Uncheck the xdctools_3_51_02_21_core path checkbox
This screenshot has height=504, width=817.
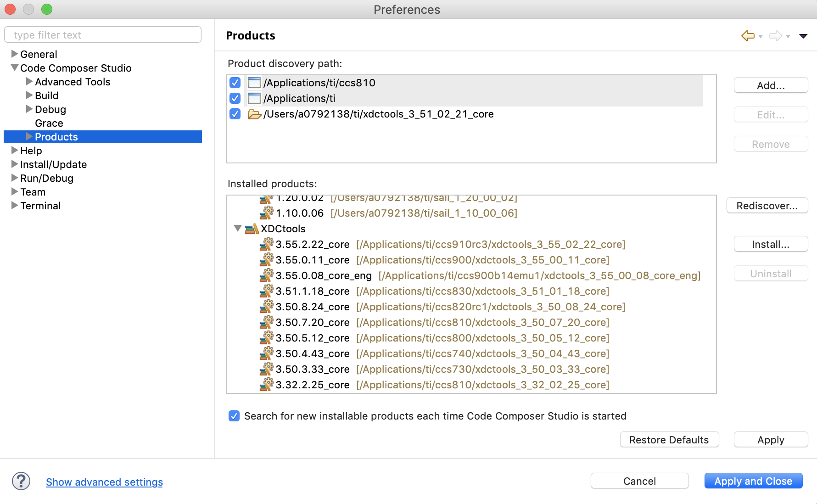click(235, 114)
